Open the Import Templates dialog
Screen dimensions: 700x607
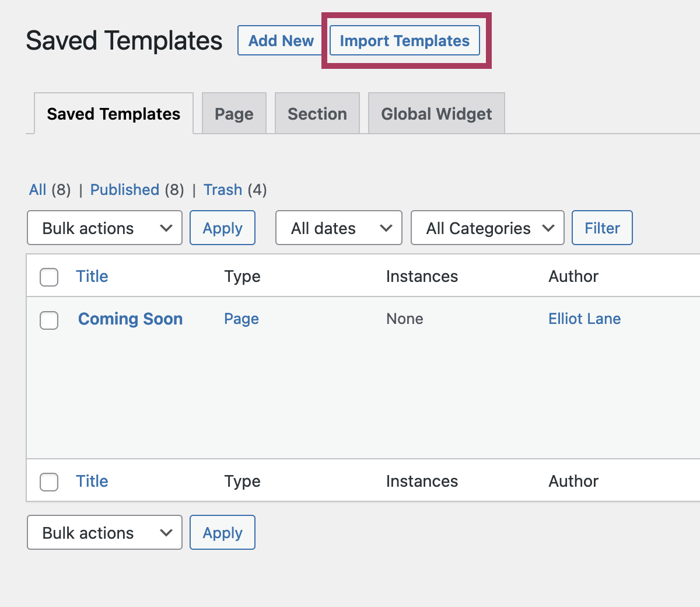coord(404,40)
